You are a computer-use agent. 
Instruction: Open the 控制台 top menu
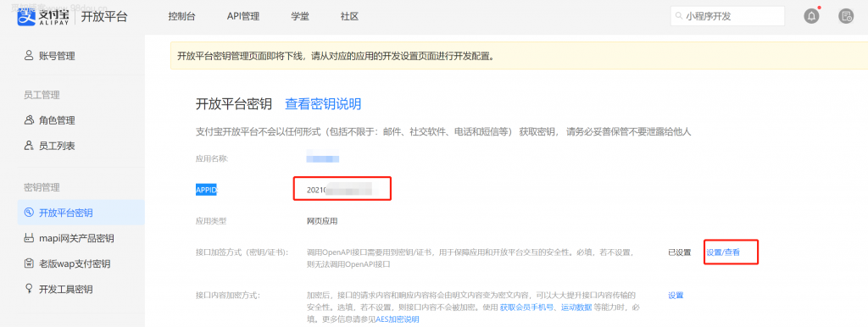tap(181, 17)
